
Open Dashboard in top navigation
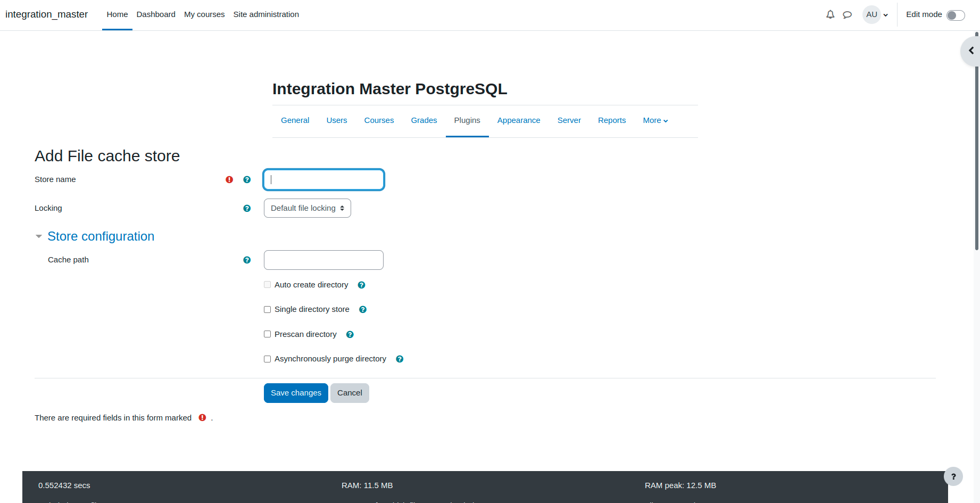tap(156, 14)
